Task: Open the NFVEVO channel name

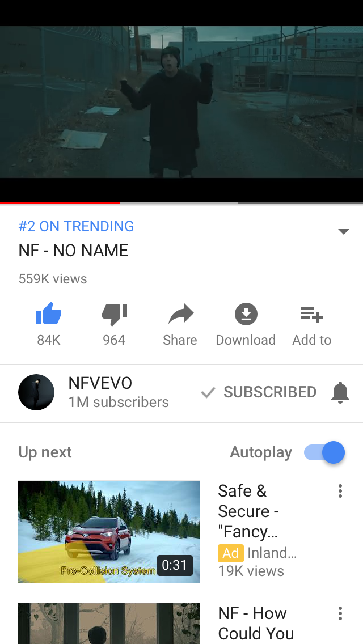Action: (100, 383)
